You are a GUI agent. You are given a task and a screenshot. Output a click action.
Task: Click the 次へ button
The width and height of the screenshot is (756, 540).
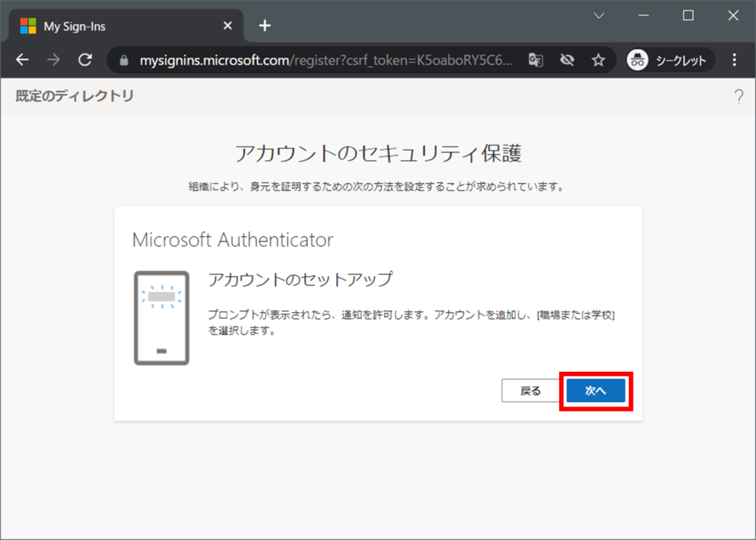(596, 391)
